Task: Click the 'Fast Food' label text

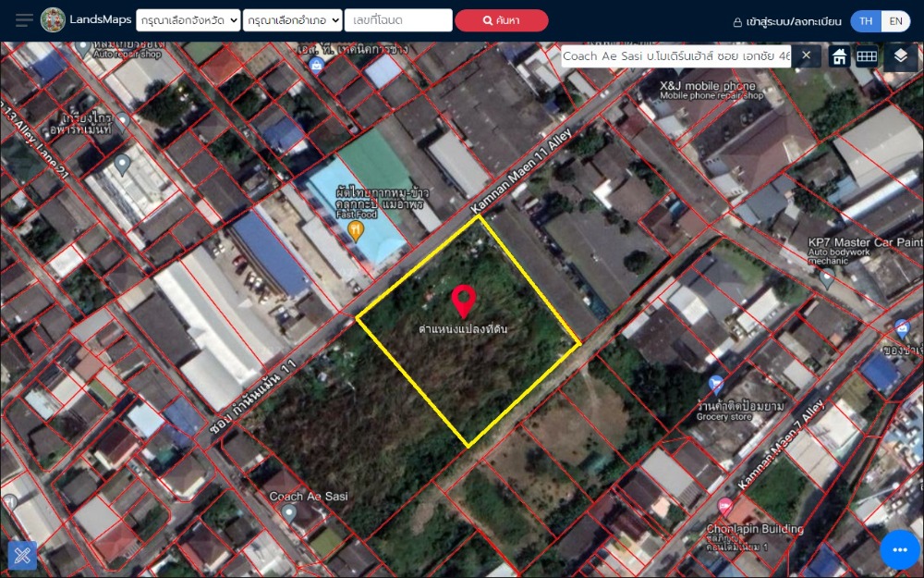Action: tap(357, 215)
